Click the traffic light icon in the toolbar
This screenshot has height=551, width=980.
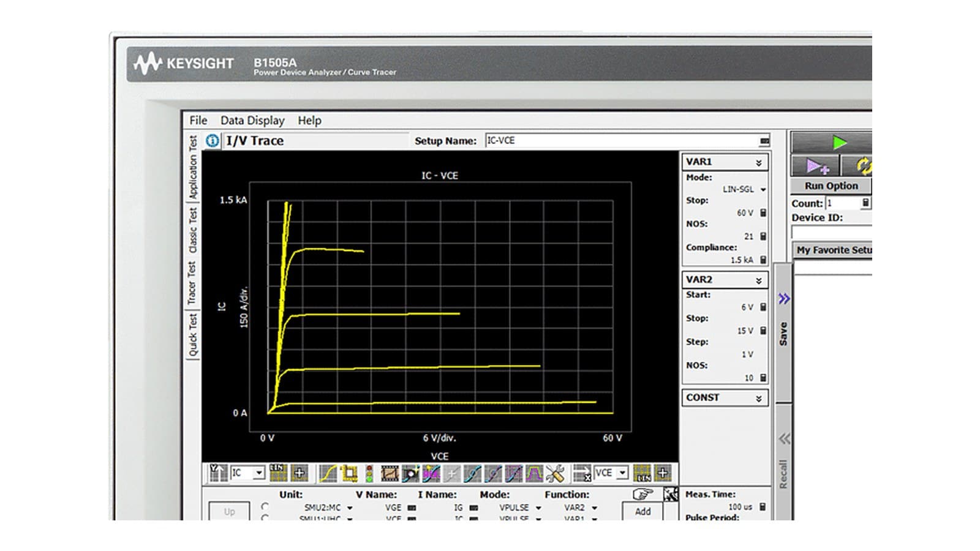click(x=369, y=473)
